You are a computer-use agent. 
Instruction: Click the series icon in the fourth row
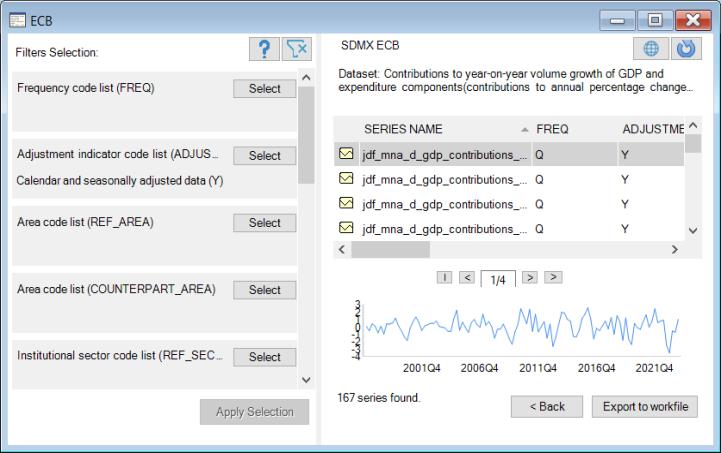point(347,229)
